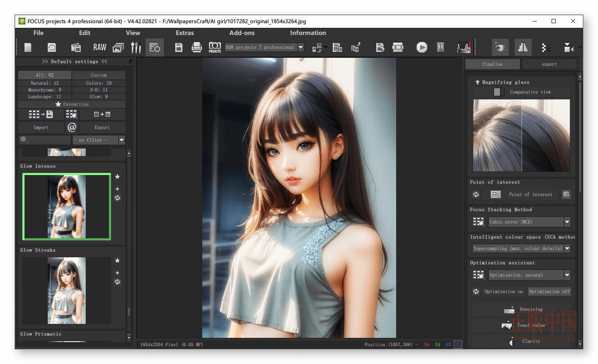Screen dimensions: 598x364
Task: Click the restore file with undo arrow icon
Action: 380,47
